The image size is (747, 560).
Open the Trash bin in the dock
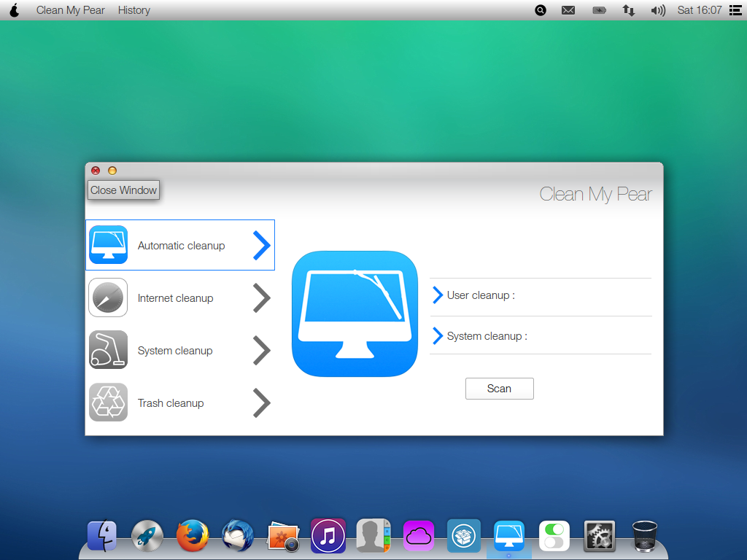pyautogui.click(x=645, y=536)
